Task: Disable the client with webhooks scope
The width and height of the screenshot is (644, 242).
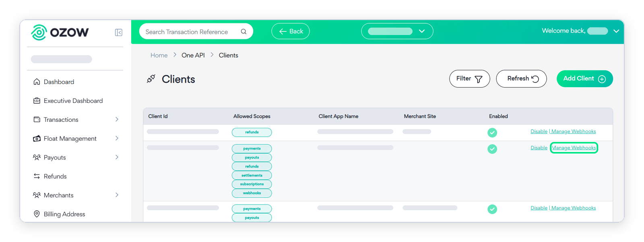Action: coord(539,148)
